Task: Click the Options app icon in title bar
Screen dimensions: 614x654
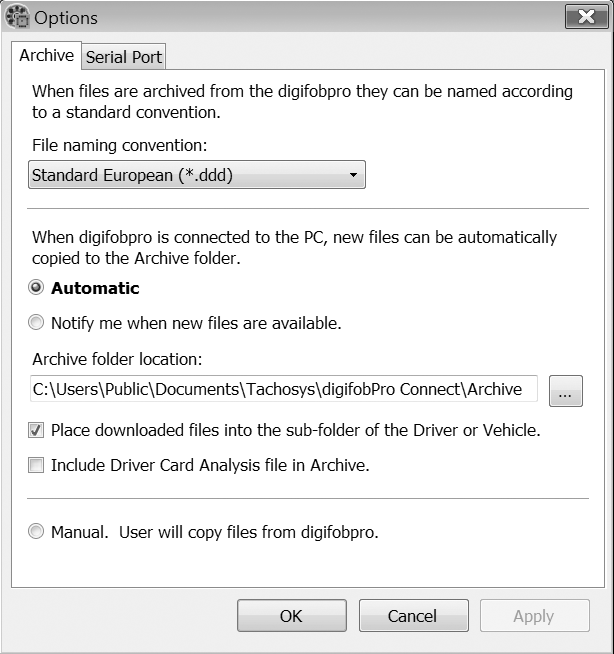Action: (x=17, y=17)
